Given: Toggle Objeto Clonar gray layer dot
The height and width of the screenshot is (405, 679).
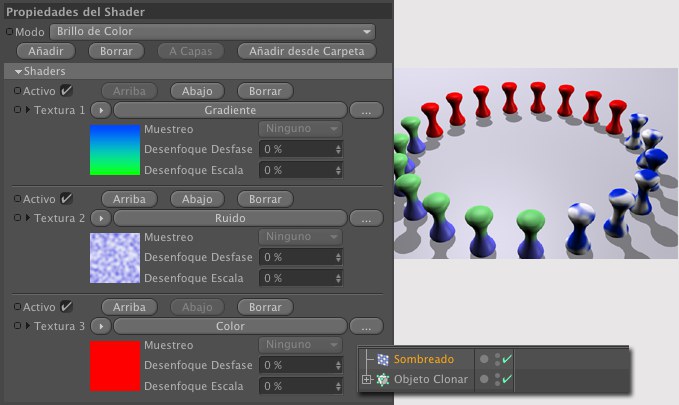Looking at the screenshot, I should (x=484, y=379).
